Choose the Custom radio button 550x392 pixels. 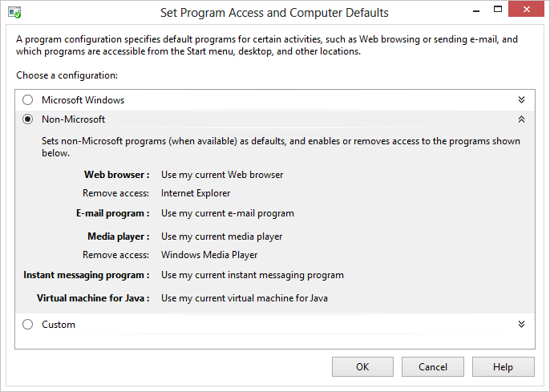coord(28,325)
